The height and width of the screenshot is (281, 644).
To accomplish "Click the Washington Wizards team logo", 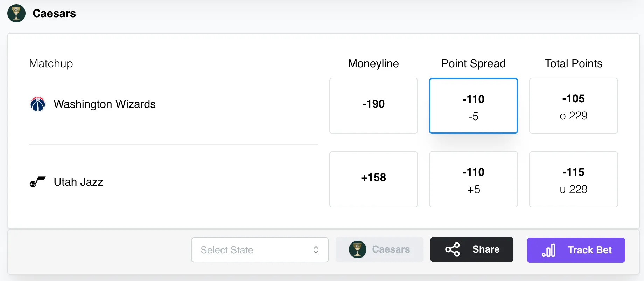I will tap(38, 104).
